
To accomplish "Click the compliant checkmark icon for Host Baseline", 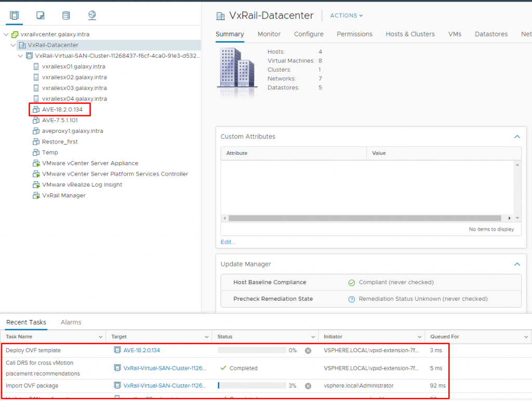I will 352,283.
